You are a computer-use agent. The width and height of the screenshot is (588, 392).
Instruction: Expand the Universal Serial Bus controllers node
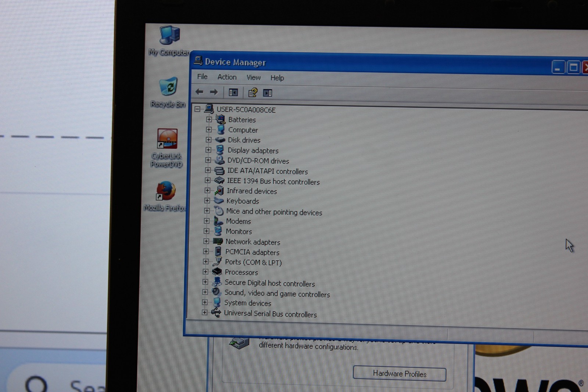tap(205, 313)
